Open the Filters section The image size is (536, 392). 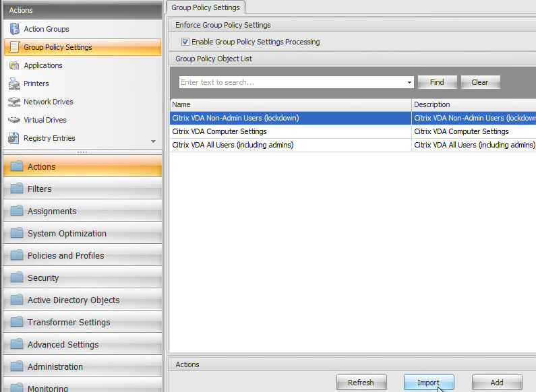(x=82, y=189)
